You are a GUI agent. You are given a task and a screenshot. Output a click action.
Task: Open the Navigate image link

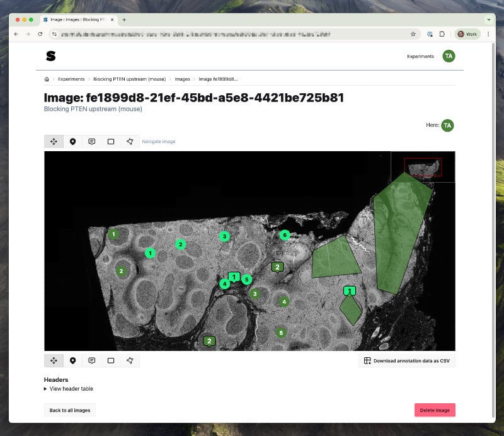tap(159, 141)
